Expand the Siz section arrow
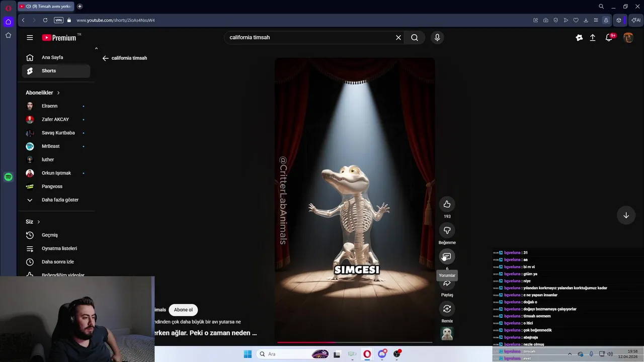 [38, 222]
